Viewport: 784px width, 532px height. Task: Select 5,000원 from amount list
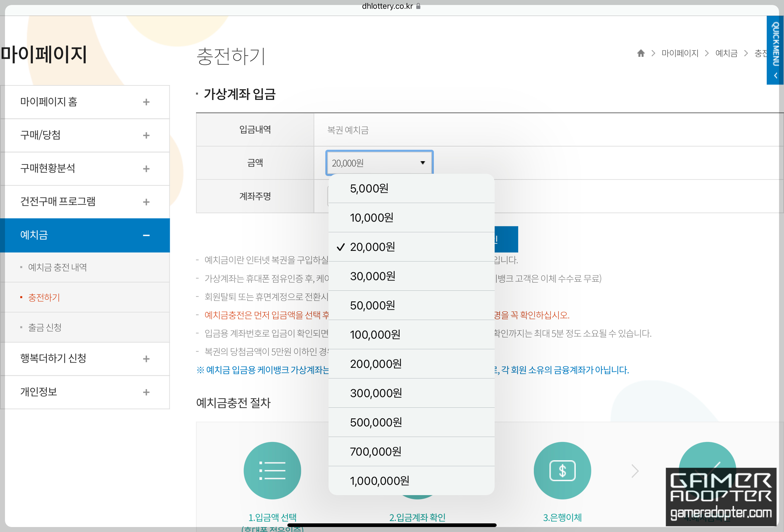coord(411,188)
